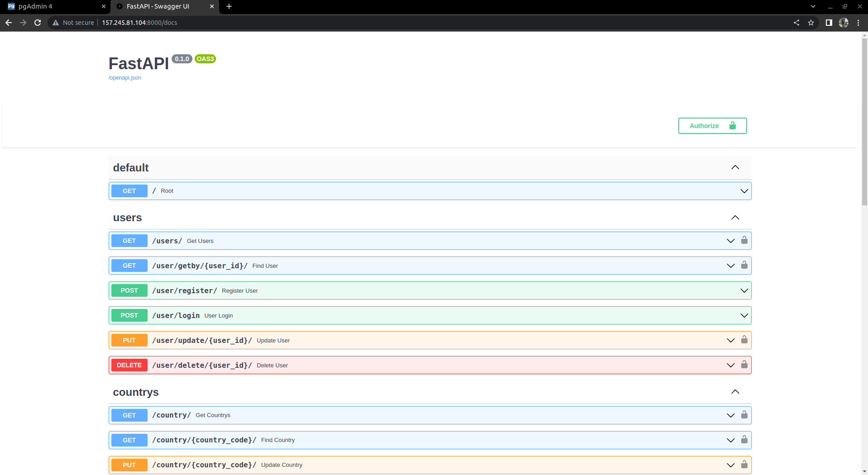Bookmark this page with star icon

pyautogui.click(x=811, y=23)
